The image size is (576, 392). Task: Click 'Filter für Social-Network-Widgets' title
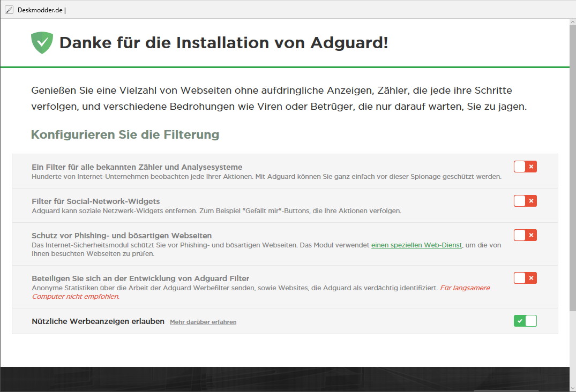pos(95,201)
